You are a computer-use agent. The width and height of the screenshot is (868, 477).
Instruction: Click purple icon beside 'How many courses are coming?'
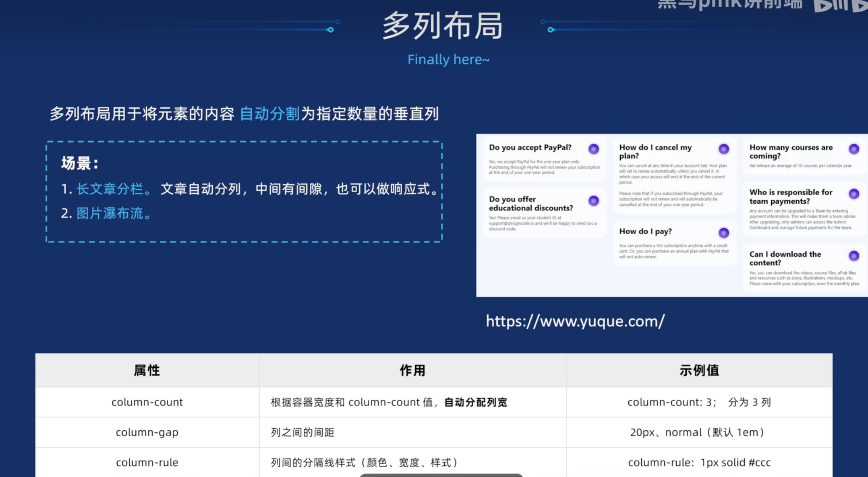(853, 149)
